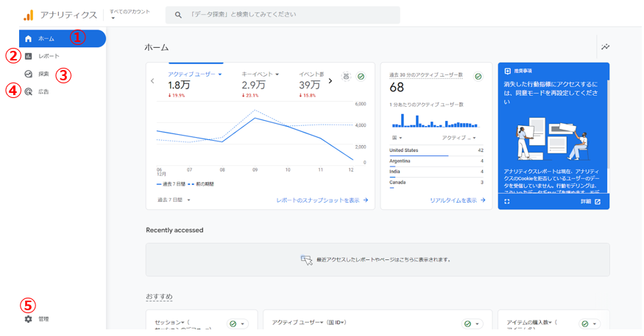Click the right arrow to show next metrics
The height and width of the screenshot is (336, 644).
(330, 80)
